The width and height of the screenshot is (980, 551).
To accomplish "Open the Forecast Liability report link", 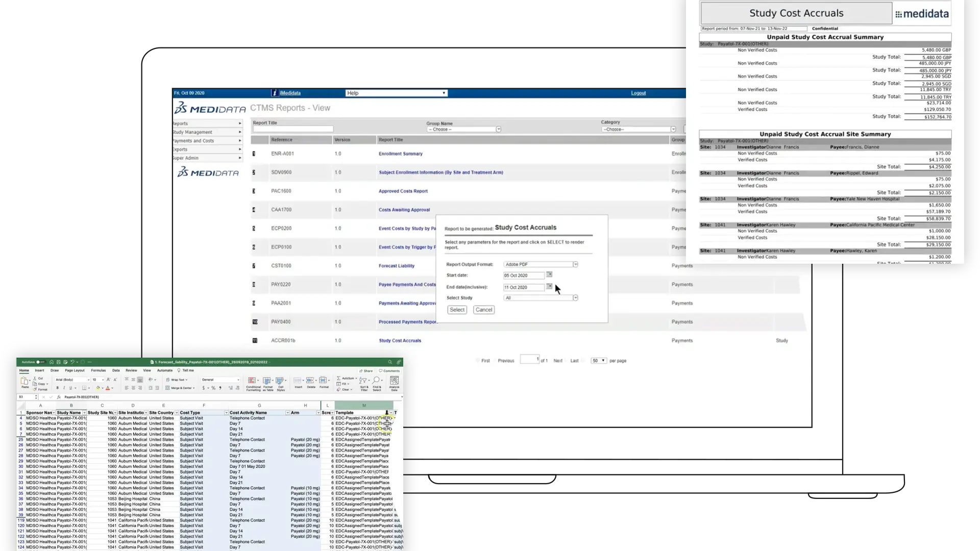I will [396, 266].
